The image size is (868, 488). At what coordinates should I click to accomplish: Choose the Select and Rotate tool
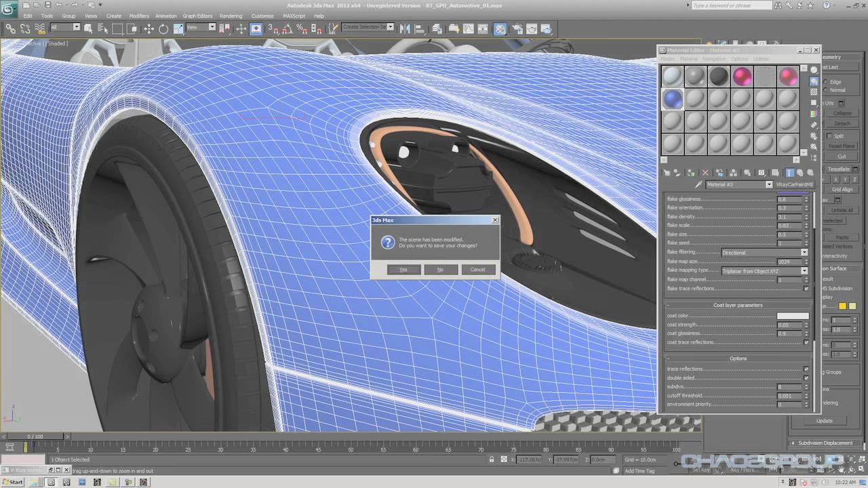click(x=163, y=28)
